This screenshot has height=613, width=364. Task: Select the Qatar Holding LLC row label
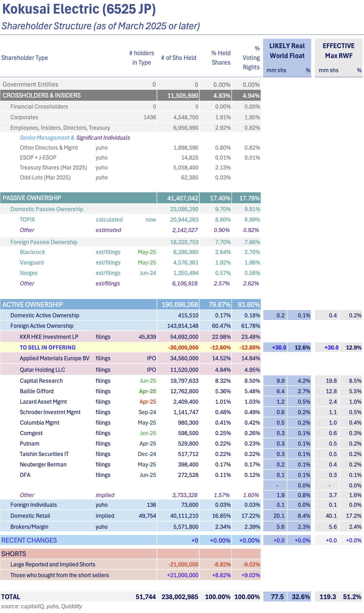pyautogui.click(x=42, y=370)
